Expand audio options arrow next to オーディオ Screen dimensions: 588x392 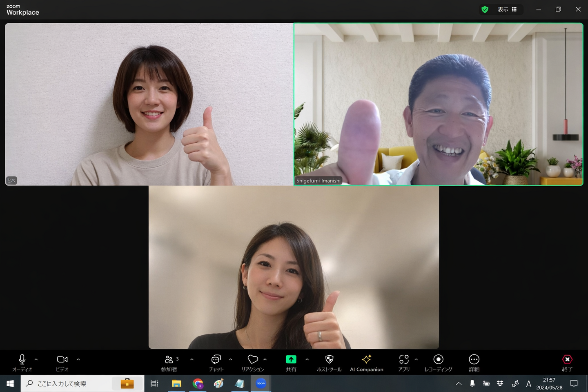click(36, 359)
